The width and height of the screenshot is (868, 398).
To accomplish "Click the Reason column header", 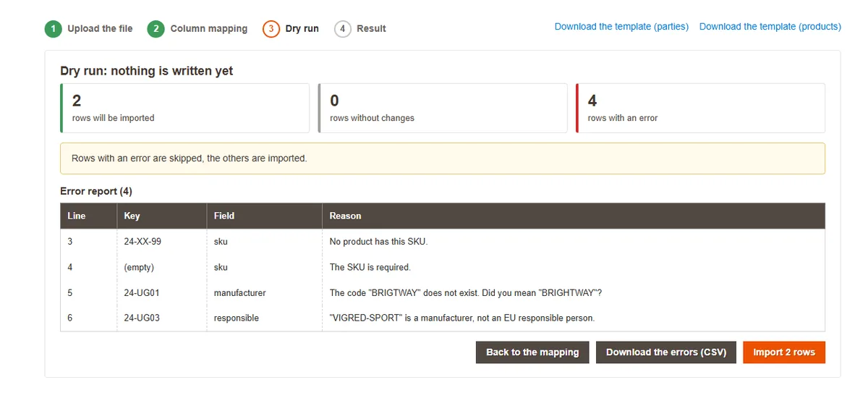I will tap(574, 216).
